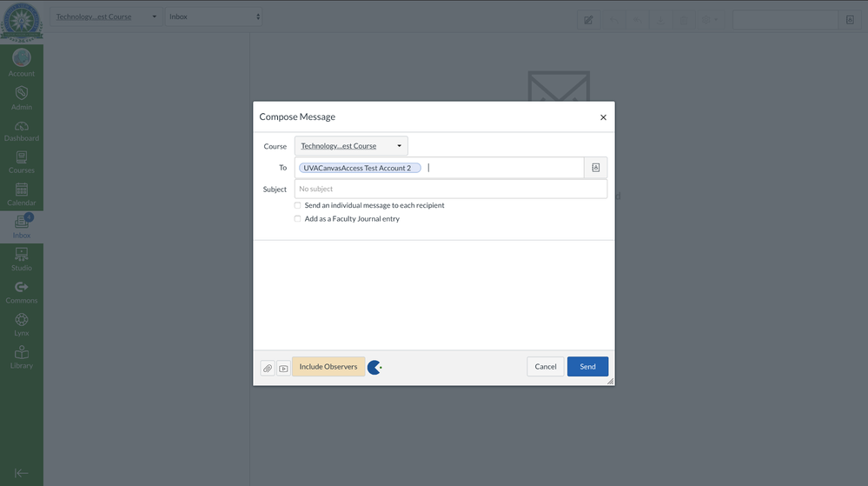This screenshot has width=868, height=486.
Task: Open Studio from the sidebar
Action: click(x=22, y=259)
